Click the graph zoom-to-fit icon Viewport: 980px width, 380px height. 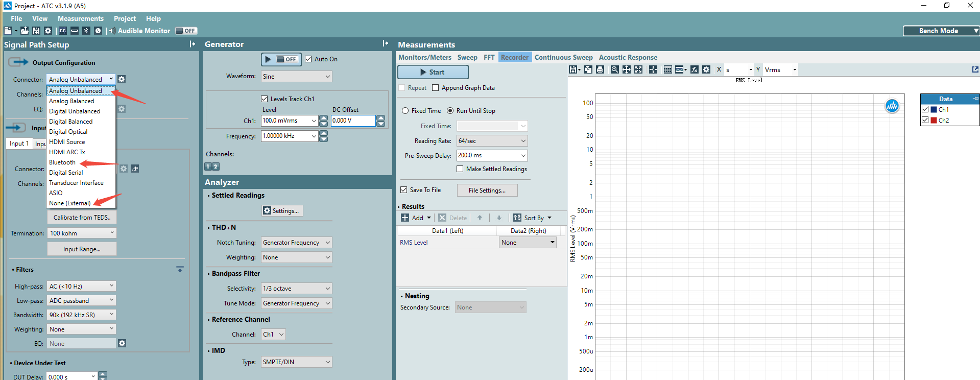coord(638,69)
